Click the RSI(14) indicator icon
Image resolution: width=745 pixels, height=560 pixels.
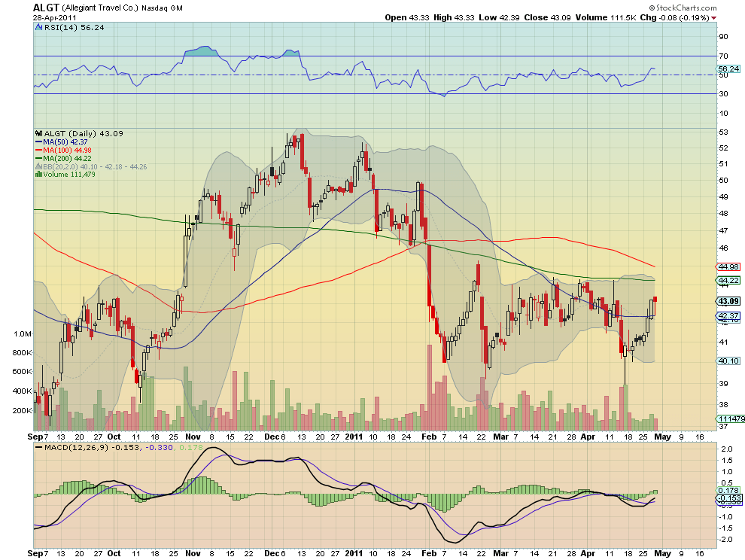click(x=39, y=28)
